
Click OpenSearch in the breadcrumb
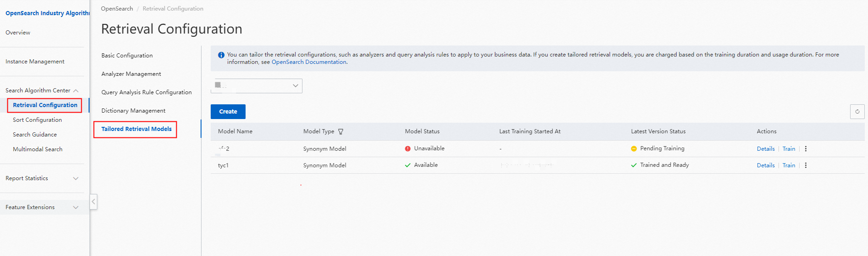[117, 9]
